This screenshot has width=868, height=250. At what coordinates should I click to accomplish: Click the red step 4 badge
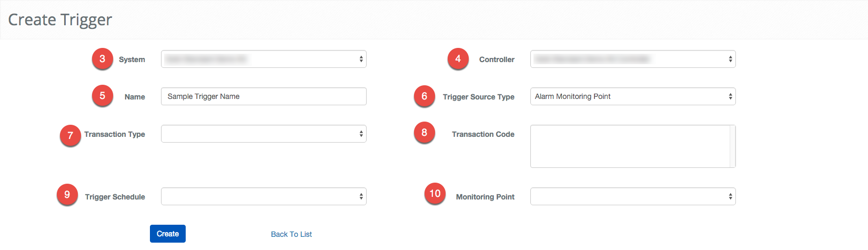[x=458, y=59]
